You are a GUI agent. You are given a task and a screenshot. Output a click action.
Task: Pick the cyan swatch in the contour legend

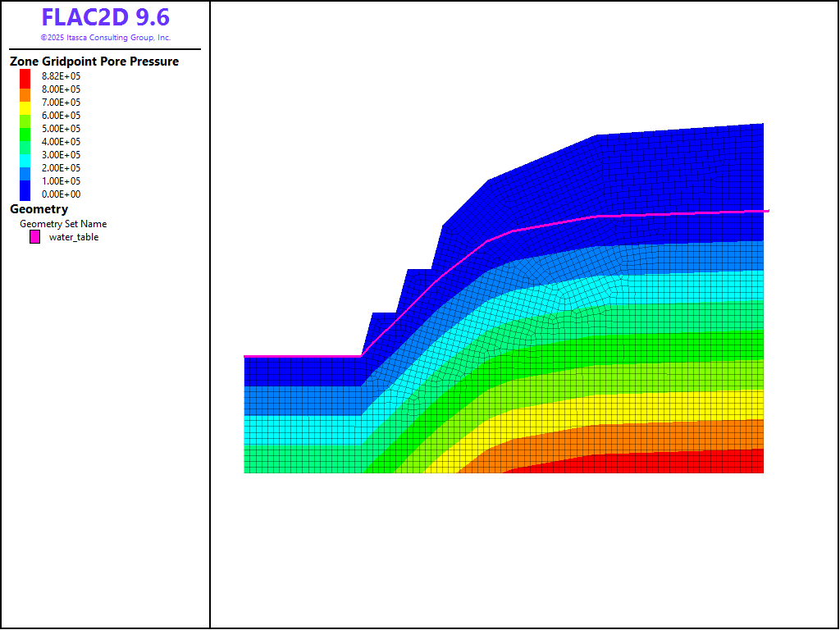pyautogui.click(x=25, y=155)
